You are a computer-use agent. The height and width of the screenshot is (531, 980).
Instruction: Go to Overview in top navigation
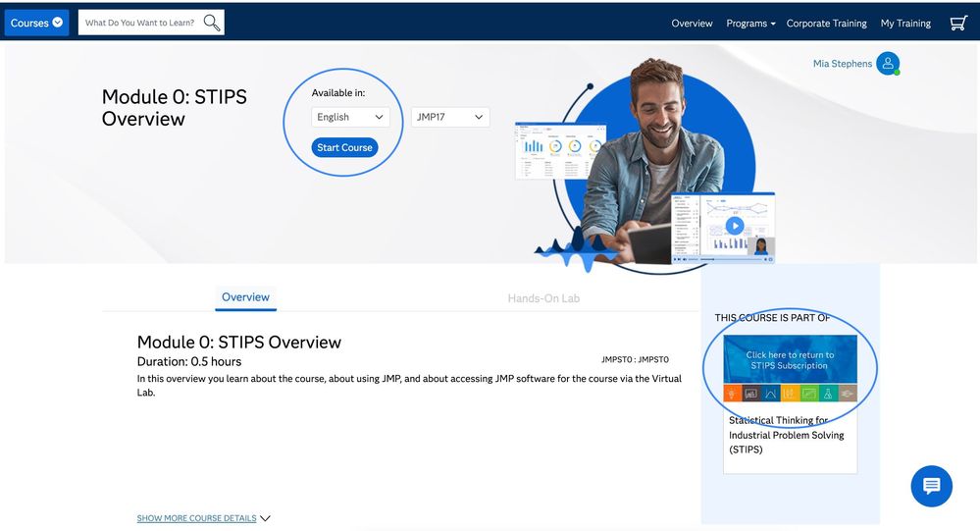[692, 24]
